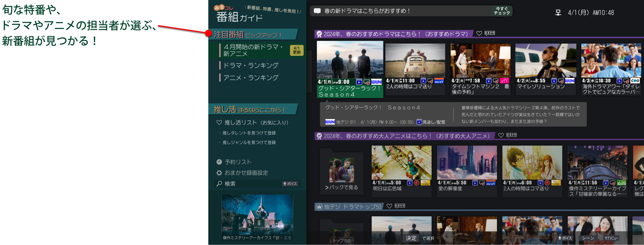
Task: Click the heart icon beside 地デジ ドラマトップ50
Action: (389, 206)
